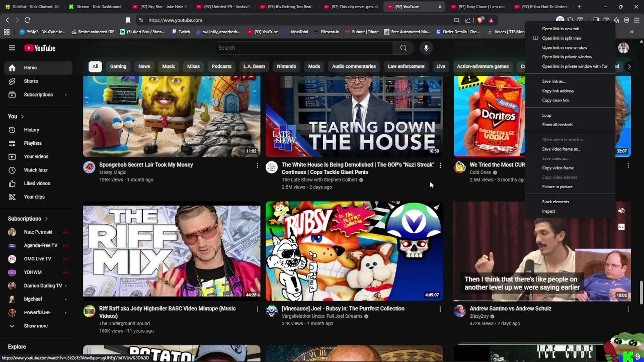The height and width of the screenshot is (362, 644).
Task: Open Your clips in the sidebar
Action: [38, 197]
